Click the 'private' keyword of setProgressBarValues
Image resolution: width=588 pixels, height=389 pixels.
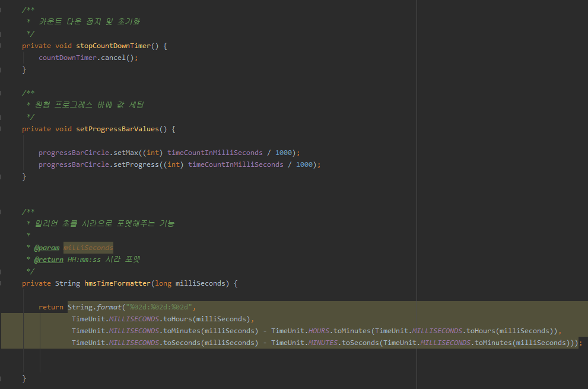(x=36, y=129)
